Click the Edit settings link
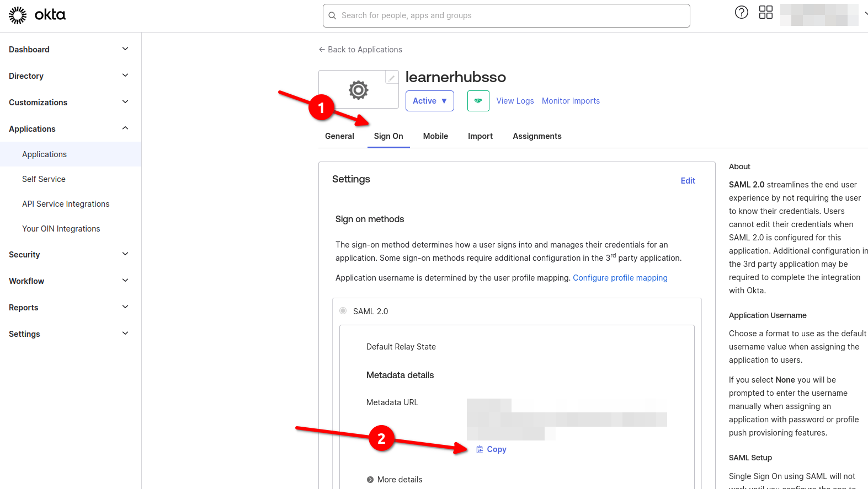The image size is (868, 489). 688,181
